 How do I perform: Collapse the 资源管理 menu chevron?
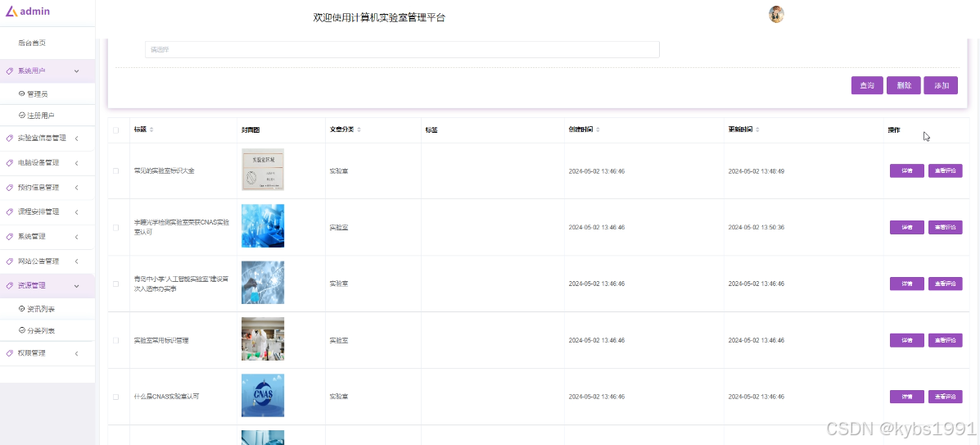pyautogui.click(x=76, y=285)
